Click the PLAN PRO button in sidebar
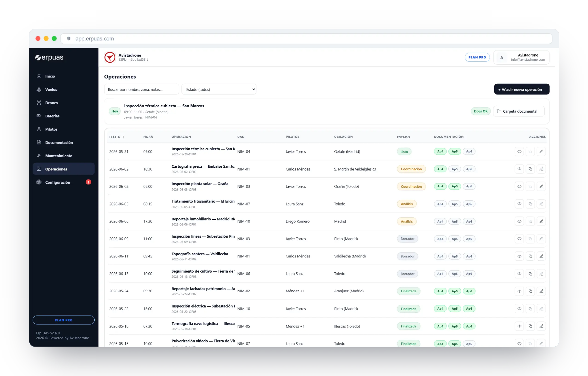Viewport: 588px width, 376px height. [63, 320]
